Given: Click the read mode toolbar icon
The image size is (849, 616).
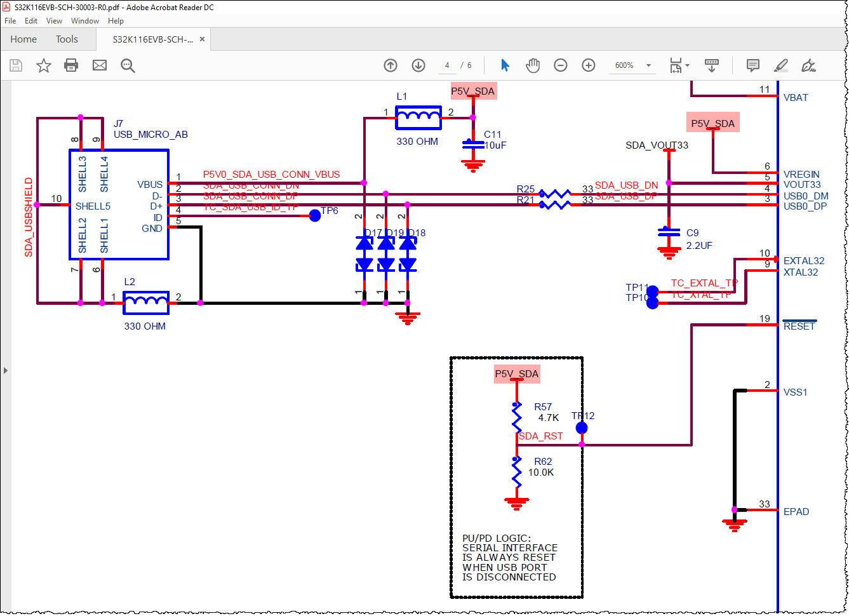Looking at the screenshot, I should tap(712, 65).
